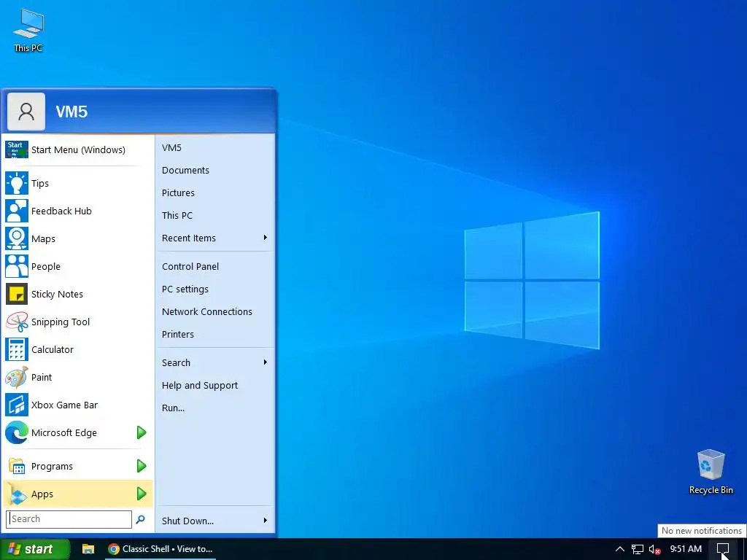Expand the Programs submenu arrow
The height and width of the screenshot is (560, 747).
click(x=142, y=466)
